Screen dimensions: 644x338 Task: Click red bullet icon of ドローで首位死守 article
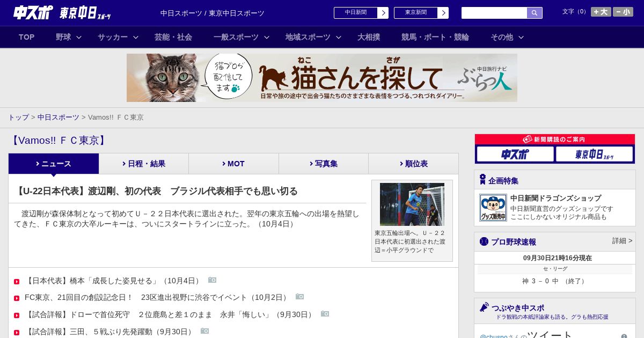[17, 315]
